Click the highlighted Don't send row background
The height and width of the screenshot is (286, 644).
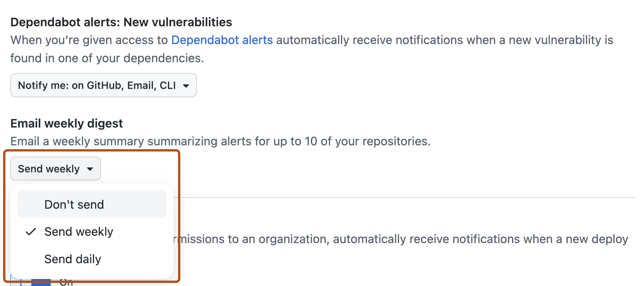point(91,204)
